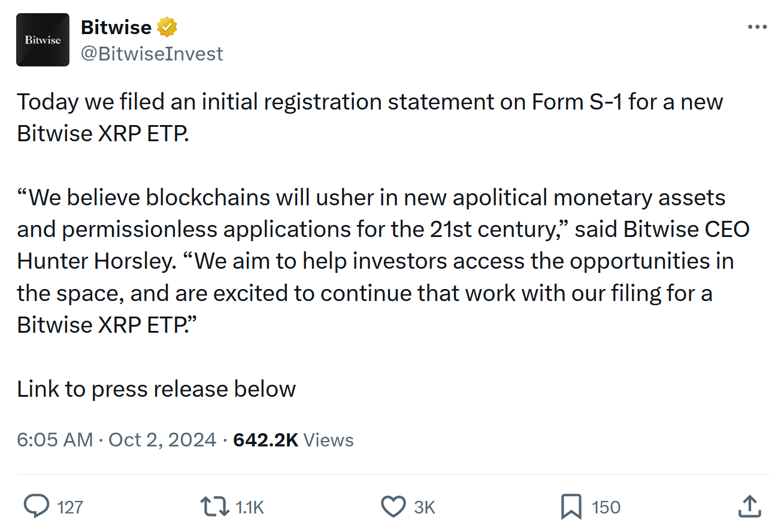Screen dimensions: 784x532
Task: Click the gold verified badge
Action: tap(167, 27)
